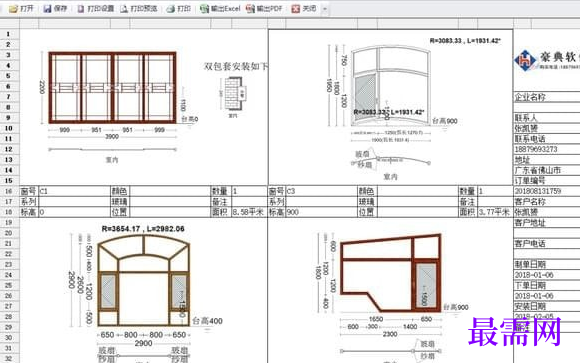
Task: Click the irregular window drawing 2300 wide
Action: click(391, 273)
